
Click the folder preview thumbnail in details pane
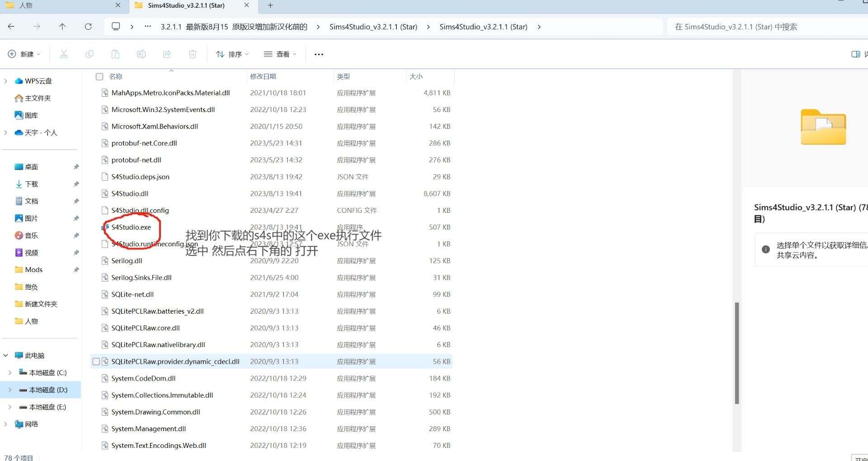click(823, 127)
